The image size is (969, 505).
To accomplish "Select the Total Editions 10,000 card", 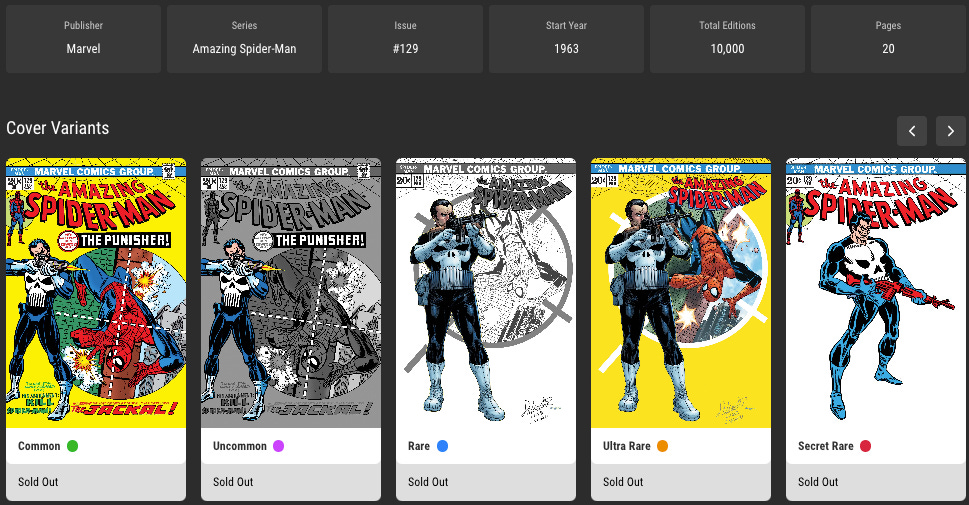I will click(x=727, y=39).
